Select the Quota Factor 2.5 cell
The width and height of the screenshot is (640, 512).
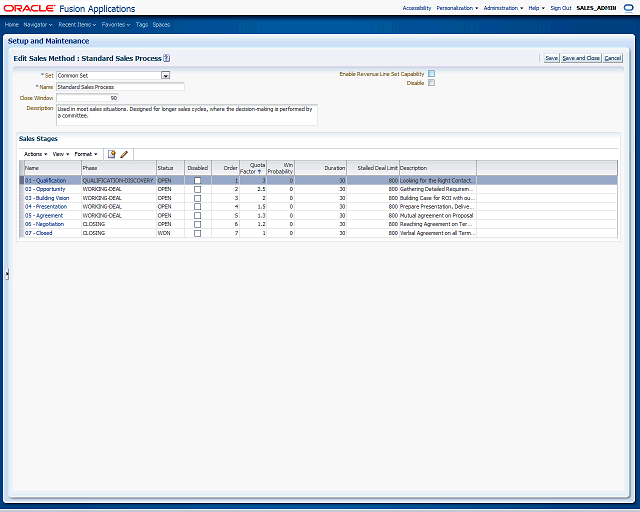[253, 189]
